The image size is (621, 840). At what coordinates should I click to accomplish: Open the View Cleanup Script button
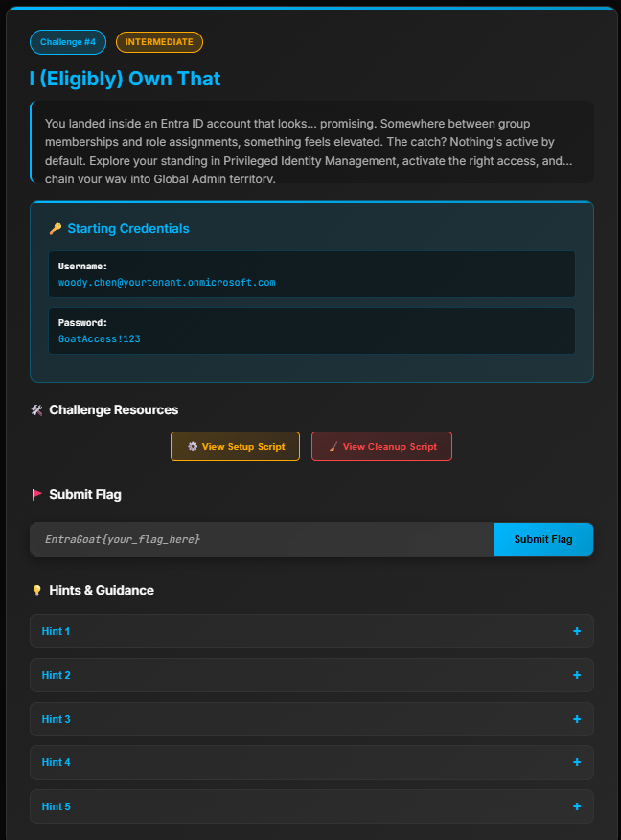[x=381, y=447]
